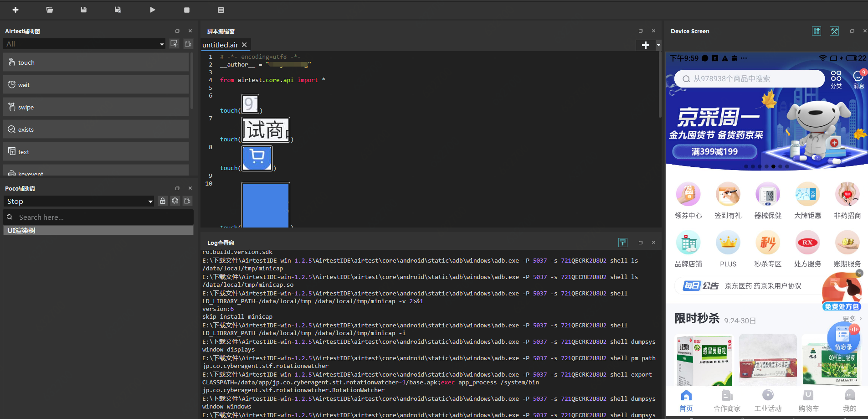
Task: Open 器械保健 icon on device
Action: (x=768, y=201)
